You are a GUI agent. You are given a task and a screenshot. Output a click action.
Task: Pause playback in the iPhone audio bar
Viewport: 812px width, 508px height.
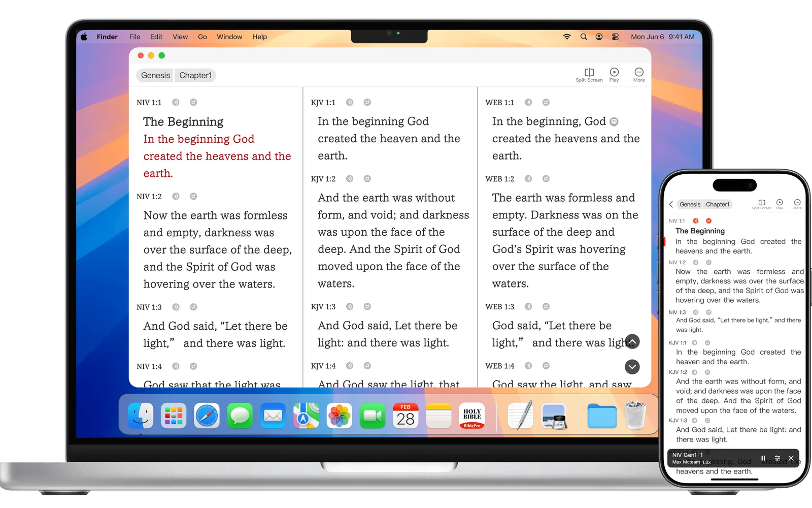[x=763, y=458]
